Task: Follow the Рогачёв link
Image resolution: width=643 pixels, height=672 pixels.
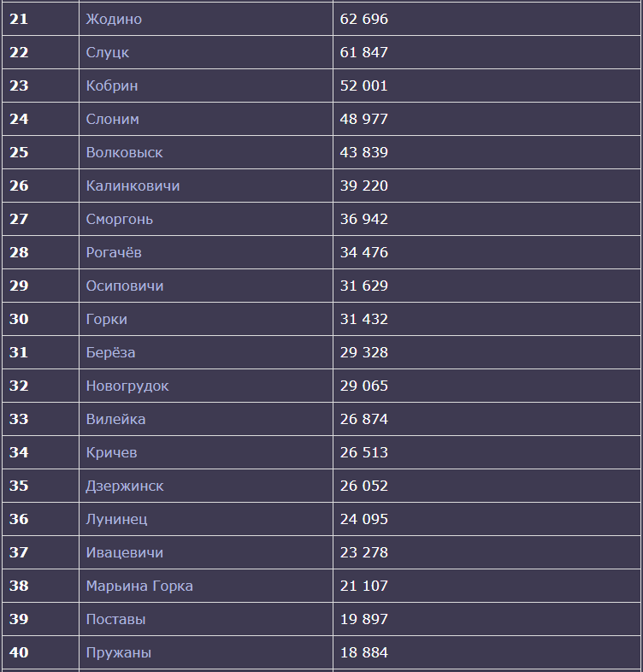Action: pyautogui.click(x=114, y=252)
